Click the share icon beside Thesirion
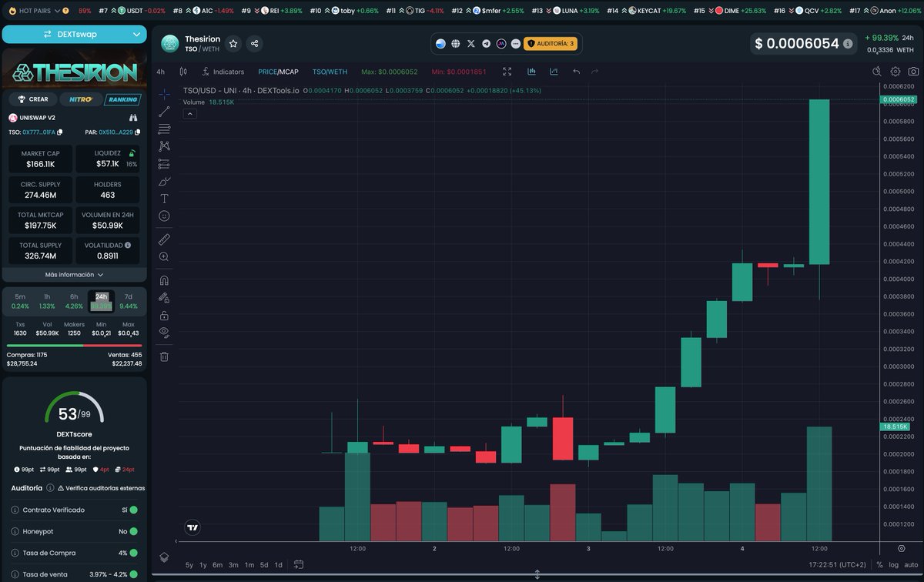This screenshot has width=924, height=582. tap(254, 44)
